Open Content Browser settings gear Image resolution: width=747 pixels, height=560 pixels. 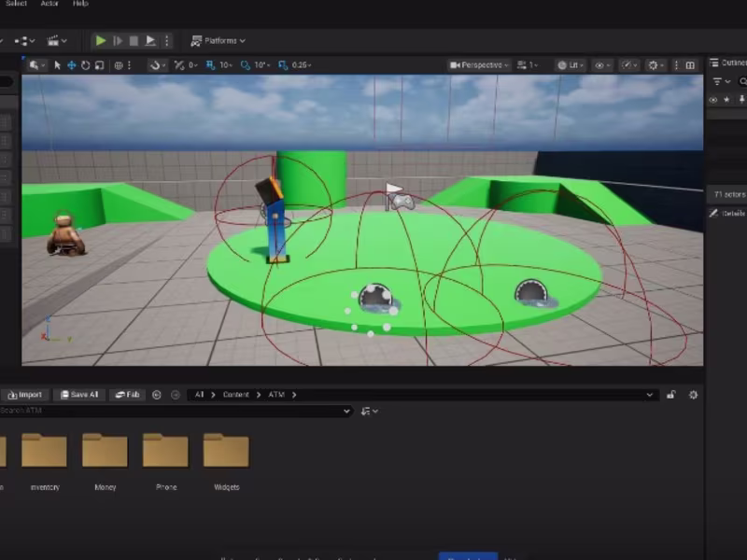coord(693,395)
